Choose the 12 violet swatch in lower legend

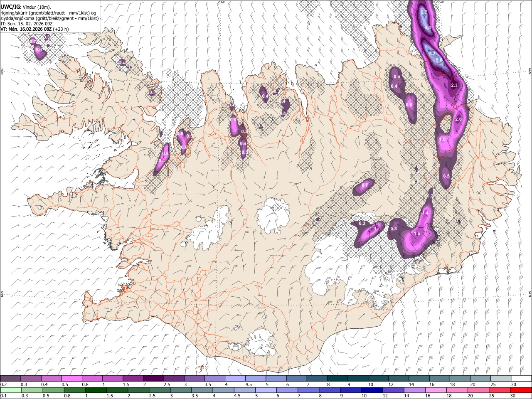coord(393,390)
